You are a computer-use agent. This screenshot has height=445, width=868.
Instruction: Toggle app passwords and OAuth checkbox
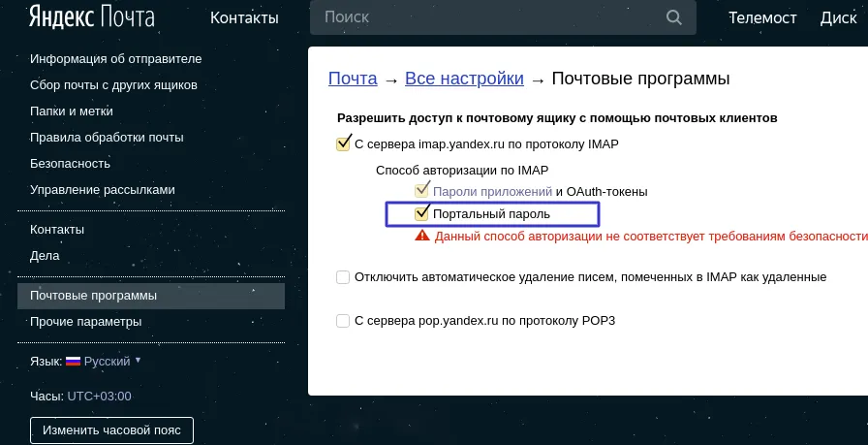point(421,192)
